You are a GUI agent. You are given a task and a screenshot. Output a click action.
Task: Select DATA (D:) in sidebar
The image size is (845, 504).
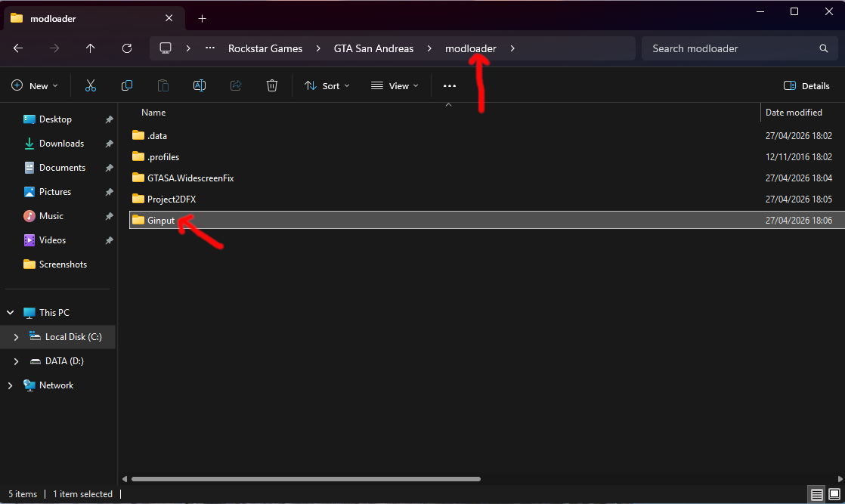[x=64, y=361]
